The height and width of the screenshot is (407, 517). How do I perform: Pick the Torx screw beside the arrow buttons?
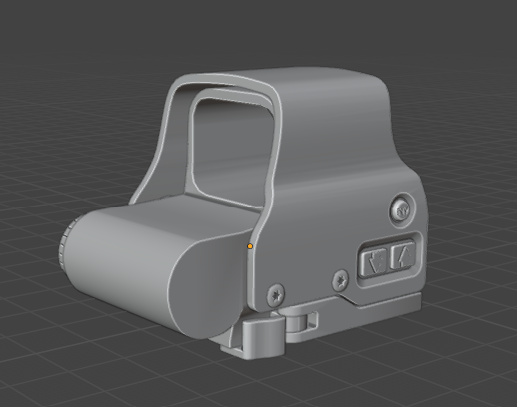pyautogui.click(x=341, y=280)
